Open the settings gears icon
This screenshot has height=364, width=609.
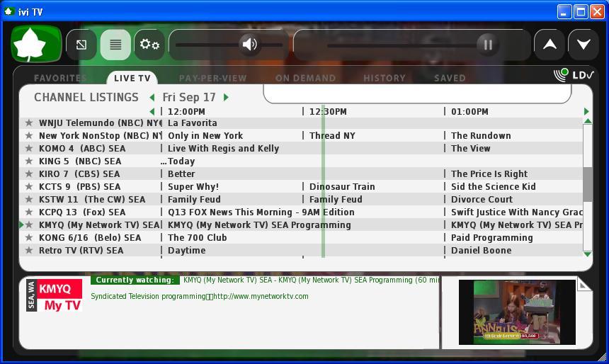tap(149, 45)
